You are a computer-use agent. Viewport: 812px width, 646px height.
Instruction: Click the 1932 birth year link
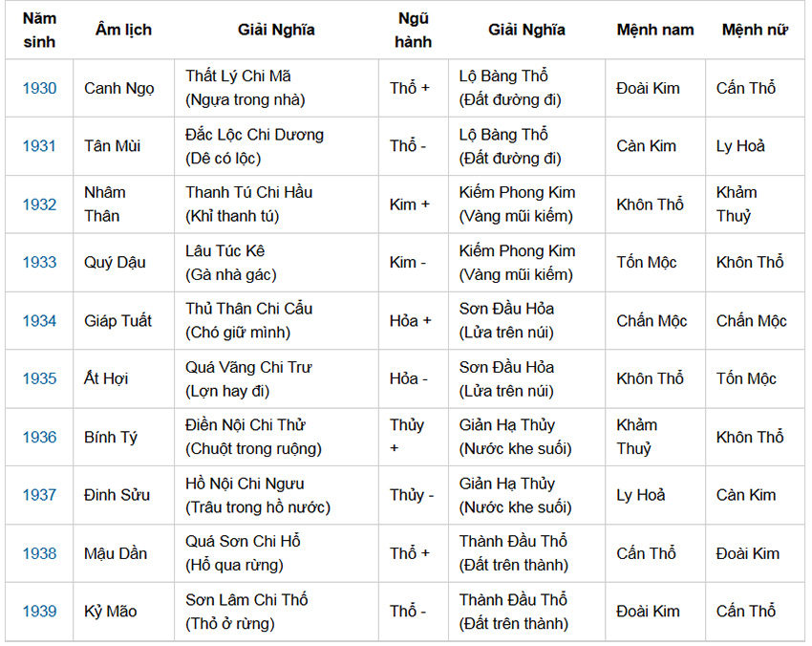coord(39,205)
